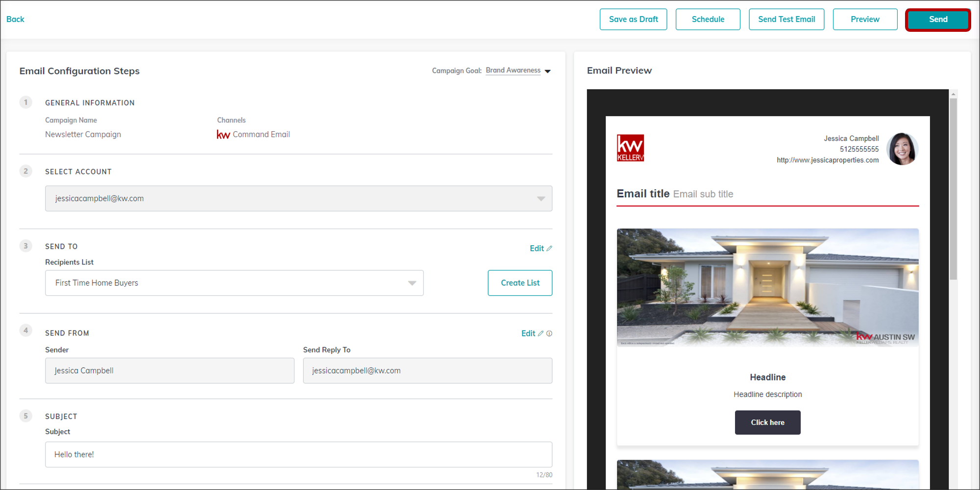The width and height of the screenshot is (980, 490).
Task: Edit the Send From section
Action: [x=532, y=333]
